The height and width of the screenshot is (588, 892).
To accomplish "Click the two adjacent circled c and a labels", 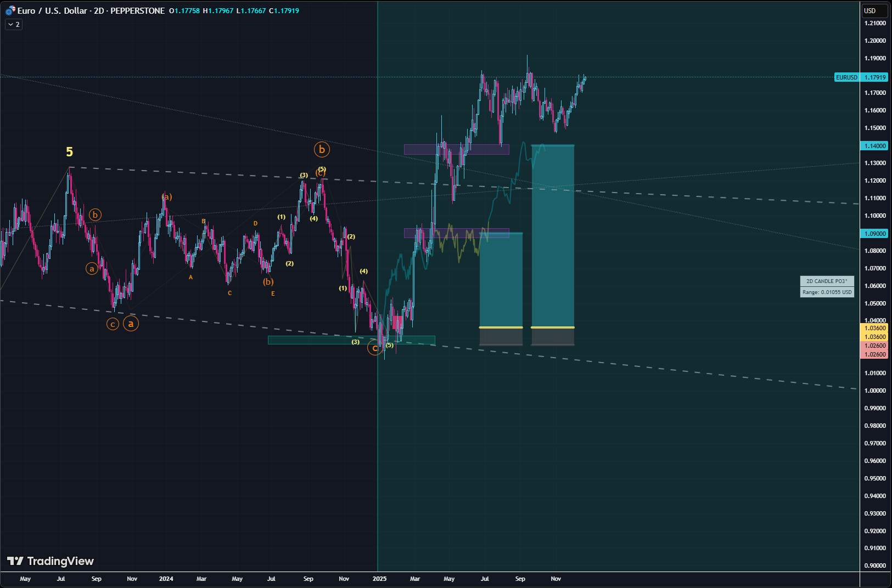I will pyautogui.click(x=122, y=324).
